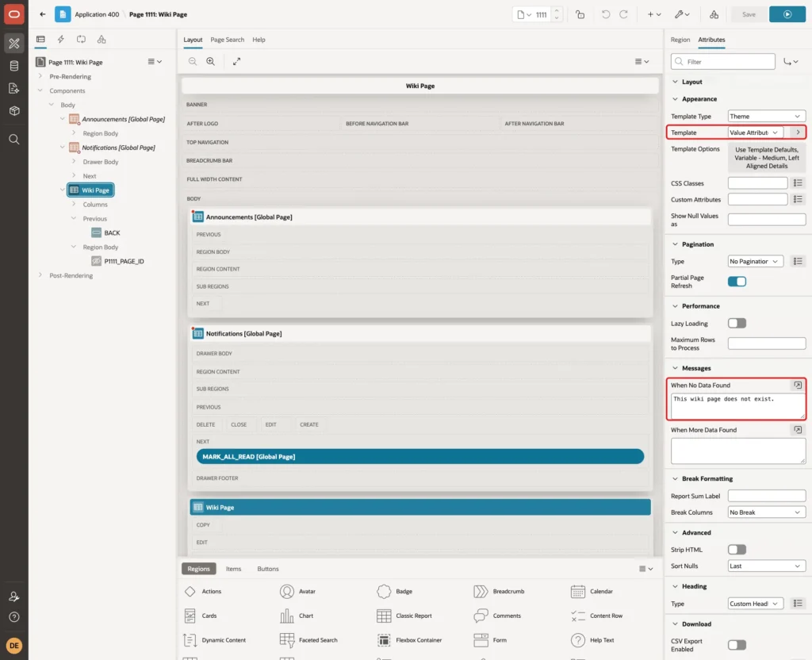
Task: Switch to the Region properties tab
Action: click(680, 40)
